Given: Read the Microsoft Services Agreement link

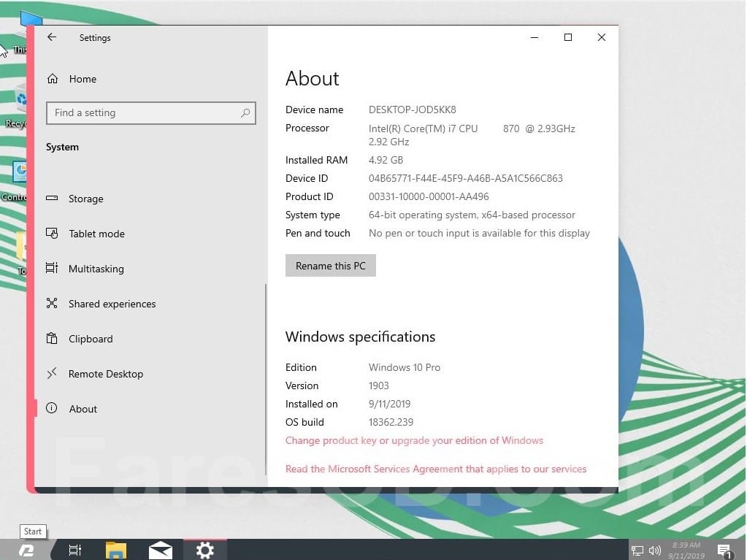Looking at the screenshot, I should pos(436,469).
